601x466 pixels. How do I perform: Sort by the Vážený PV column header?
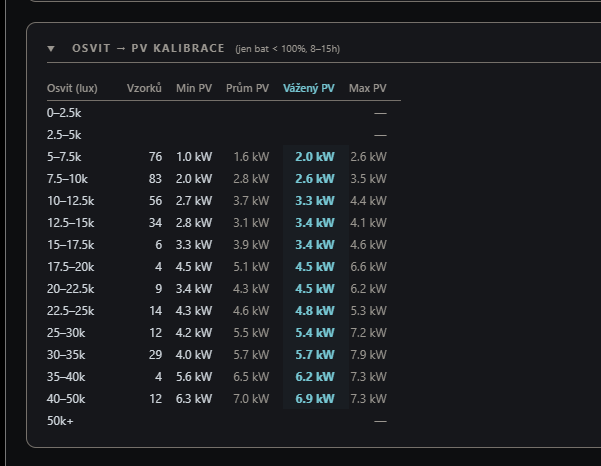click(x=309, y=88)
